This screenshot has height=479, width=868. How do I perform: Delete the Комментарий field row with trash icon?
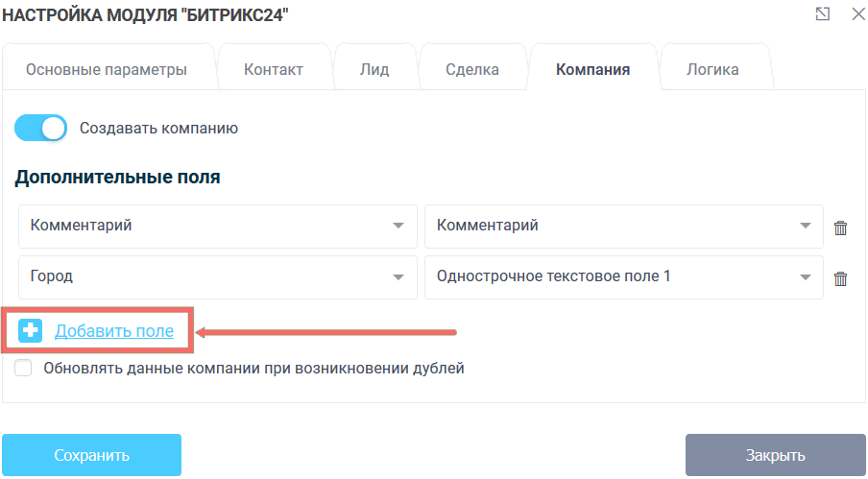click(x=840, y=228)
